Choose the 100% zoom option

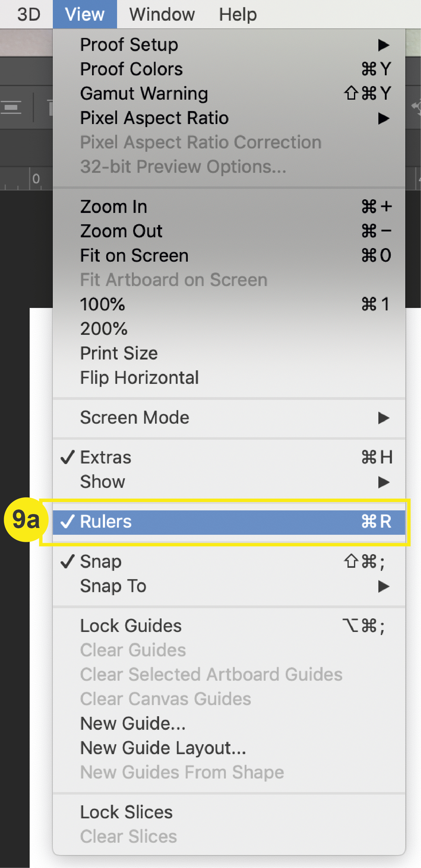[103, 304]
